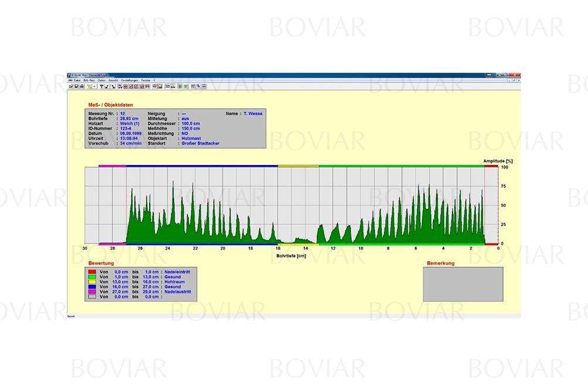This screenshot has width=588, height=391.
Task: Click the yellow segment bar above the chart
Action: point(298,166)
